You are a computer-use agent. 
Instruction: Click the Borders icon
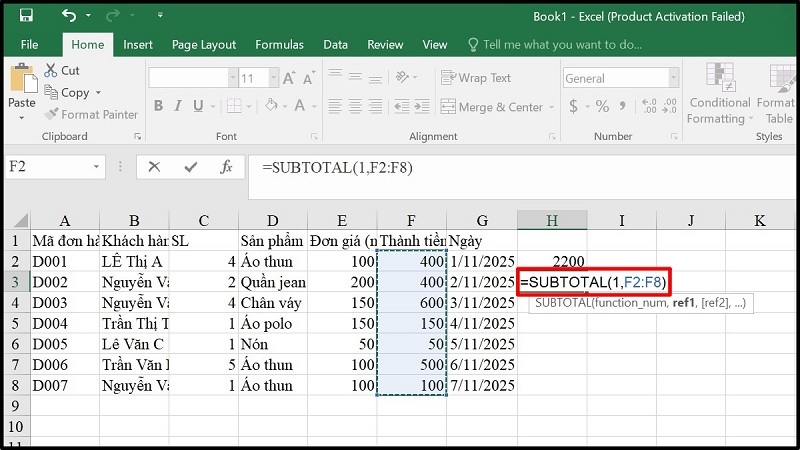pos(234,106)
